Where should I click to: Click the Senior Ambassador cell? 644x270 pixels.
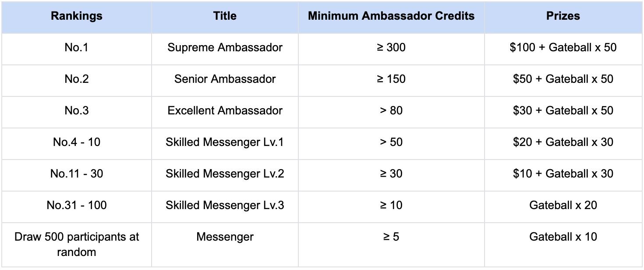(x=225, y=79)
